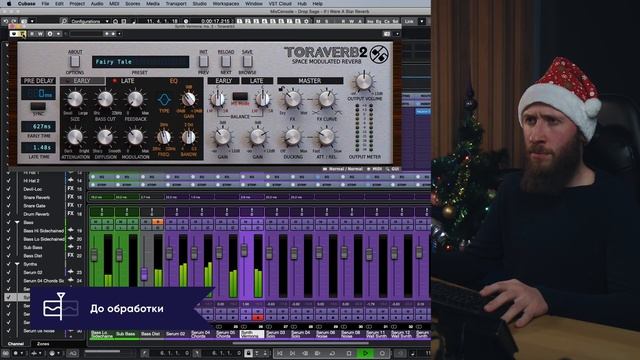Select the LATE reflections tab in Toraverb
Image resolution: width=640 pixels, height=360 pixels.
pos(127,81)
